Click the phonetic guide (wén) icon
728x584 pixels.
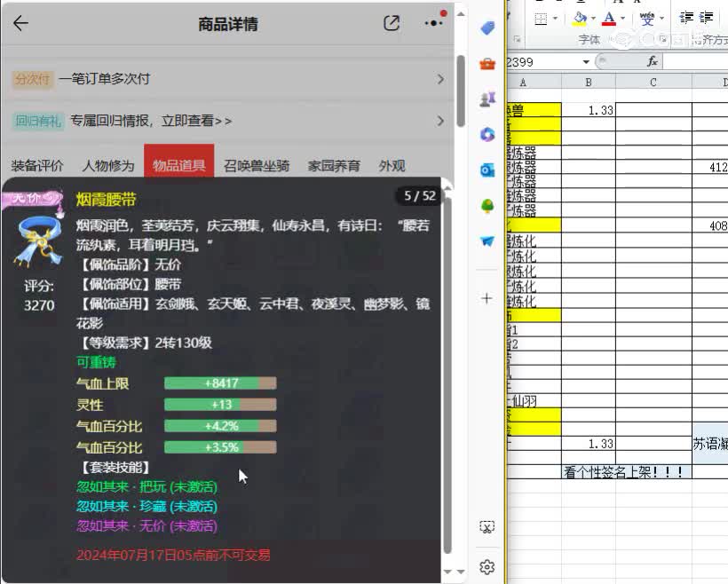click(649, 19)
